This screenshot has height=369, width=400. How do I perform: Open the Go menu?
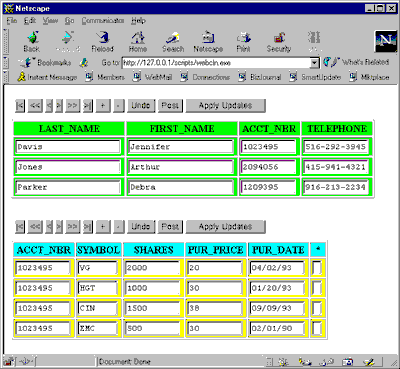(x=69, y=21)
